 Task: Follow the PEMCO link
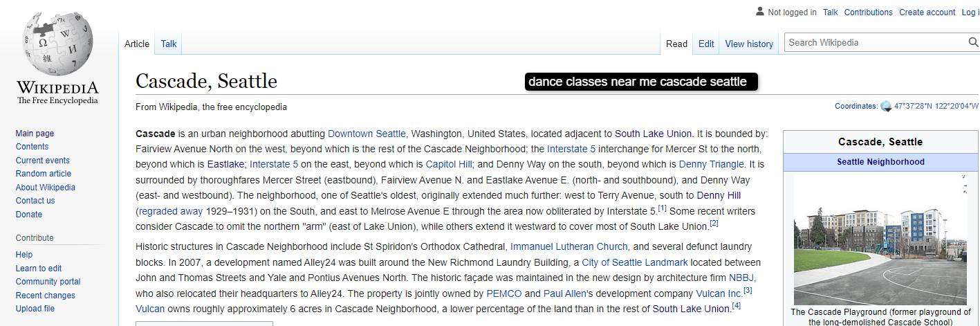[x=504, y=293]
